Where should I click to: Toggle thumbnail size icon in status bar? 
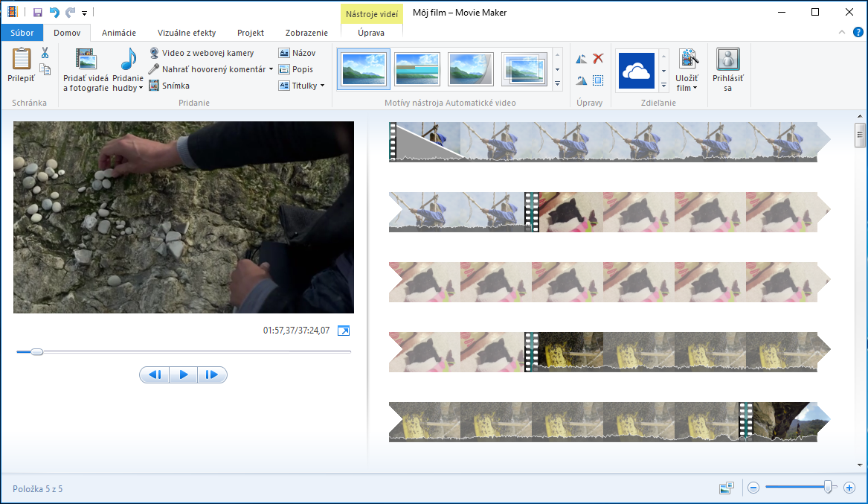(727, 488)
